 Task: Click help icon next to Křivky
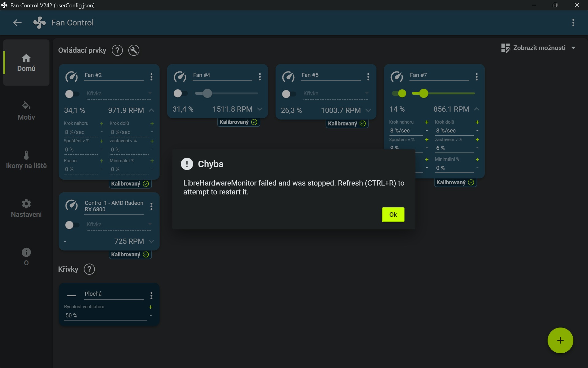tap(89, 269)
